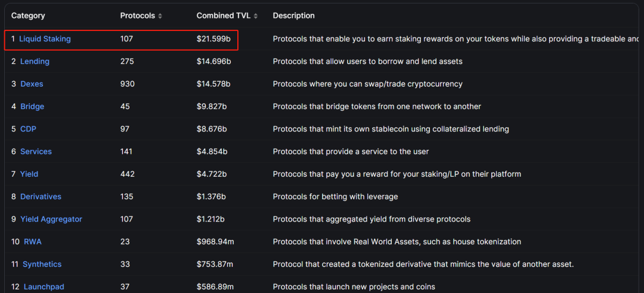The width and height of the screenshot is (644, 293).
Task: Click the Combined TVL header label
Action: tap(224, 16)
